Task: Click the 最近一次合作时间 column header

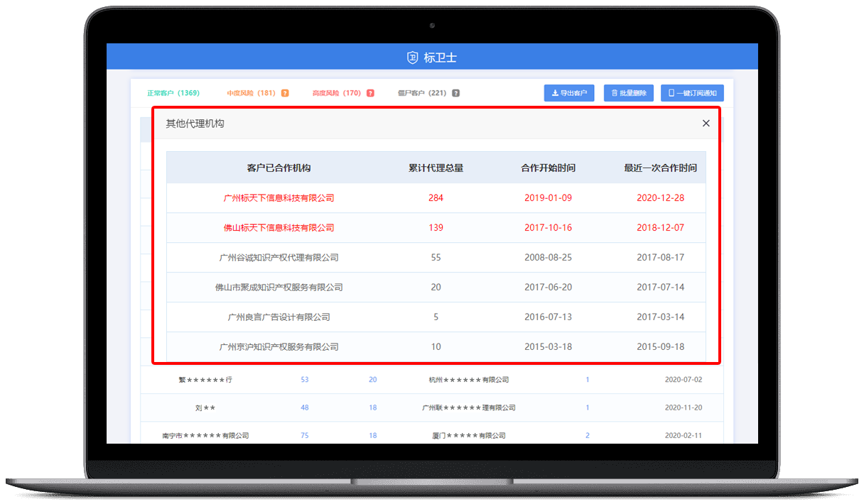Action: pyautogui.click(x=660, y=168)
